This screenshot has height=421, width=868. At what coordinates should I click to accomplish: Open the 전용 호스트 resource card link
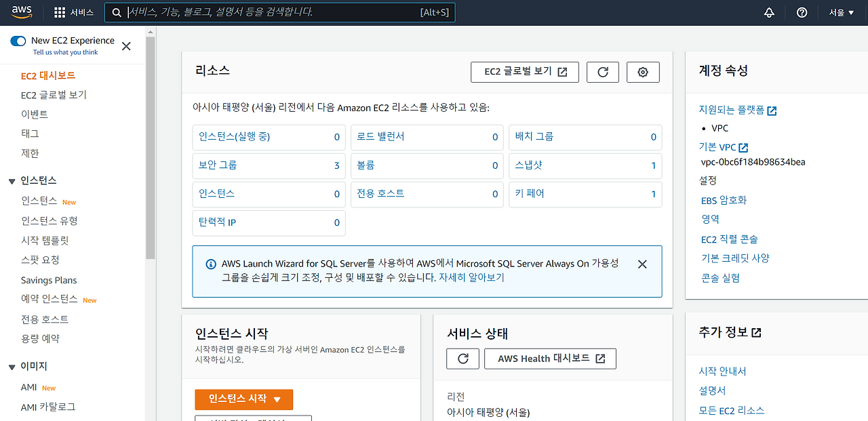(380, 194)
